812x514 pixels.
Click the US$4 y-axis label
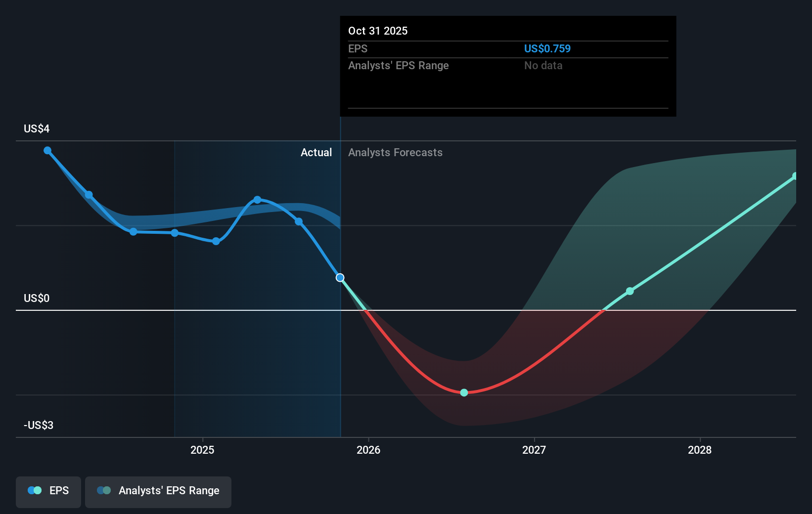[37, 128]
